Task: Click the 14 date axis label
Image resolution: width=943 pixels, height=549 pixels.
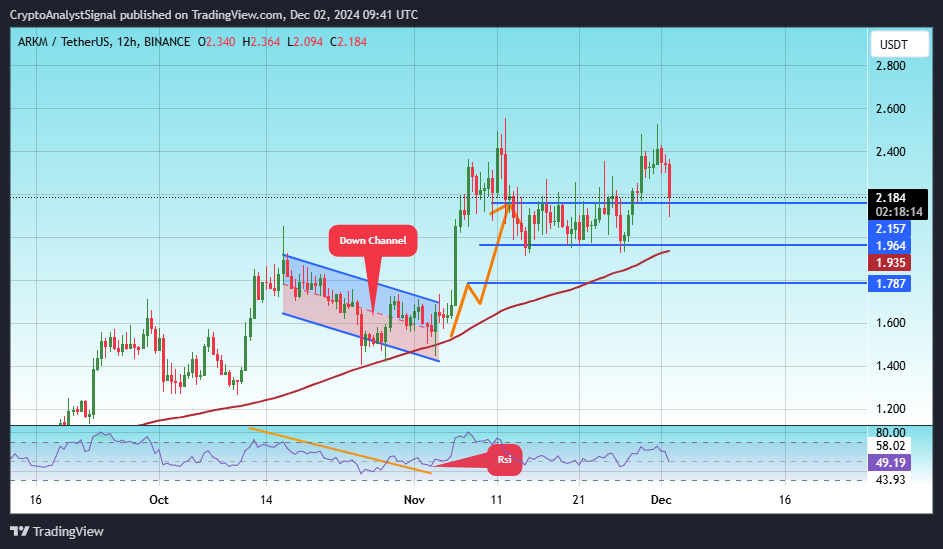Action: (266, 500)
